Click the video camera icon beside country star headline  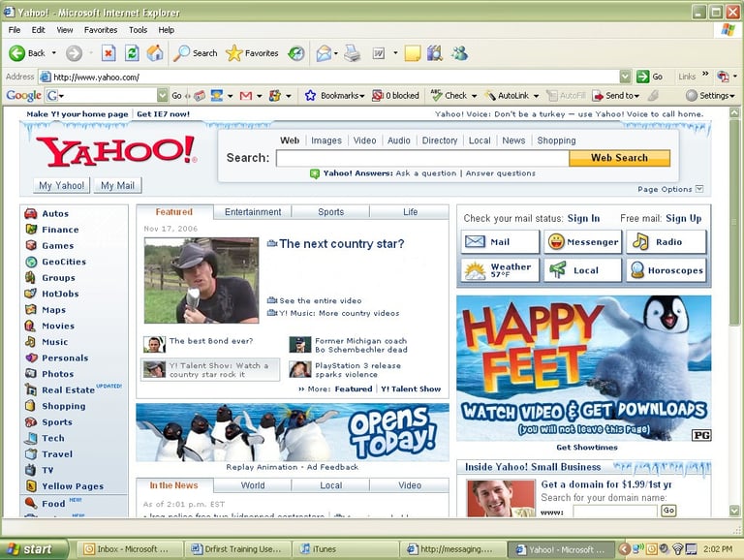[x=272, y=243]
